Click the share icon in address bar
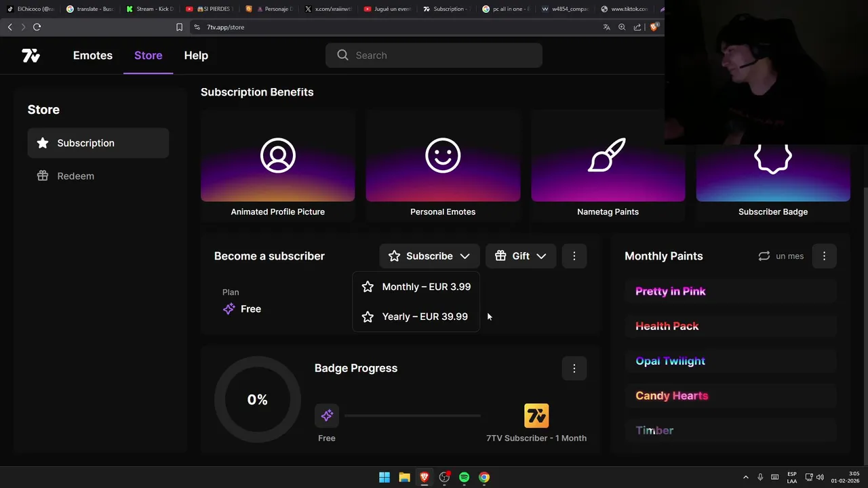 [x=637, y=27]
